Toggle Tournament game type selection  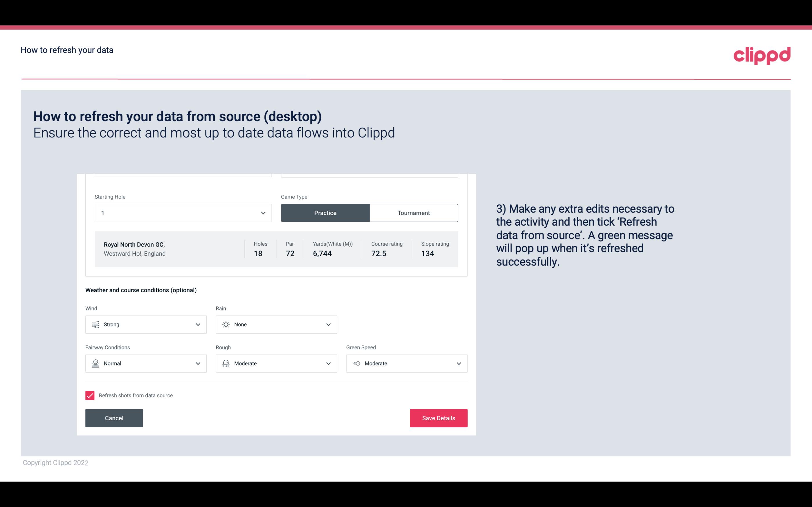pyautogui.click(x=413, y=213)
